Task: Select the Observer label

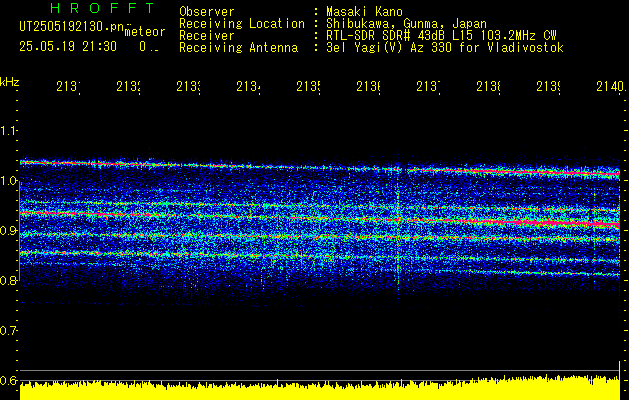Action: click(207, 12)
